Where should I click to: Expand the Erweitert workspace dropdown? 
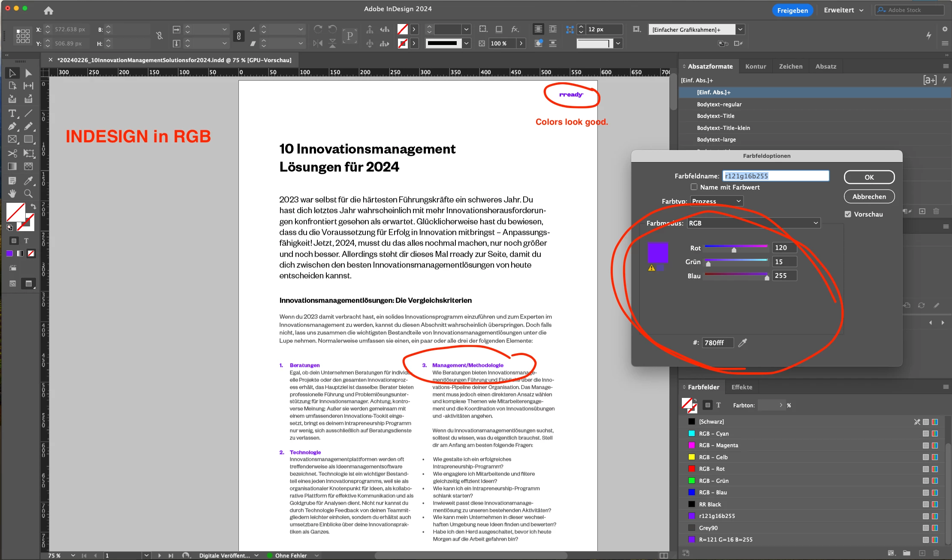pyautogui.click(x=844, y=10)
